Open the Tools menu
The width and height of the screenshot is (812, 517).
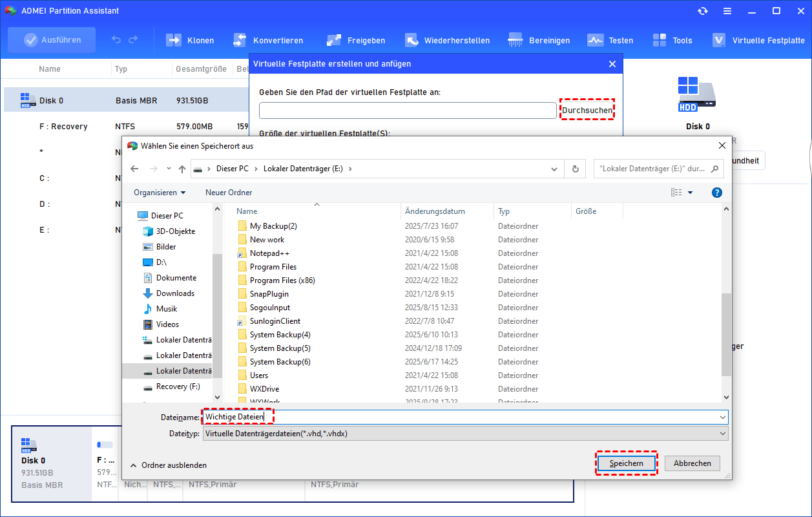(672, 40)
